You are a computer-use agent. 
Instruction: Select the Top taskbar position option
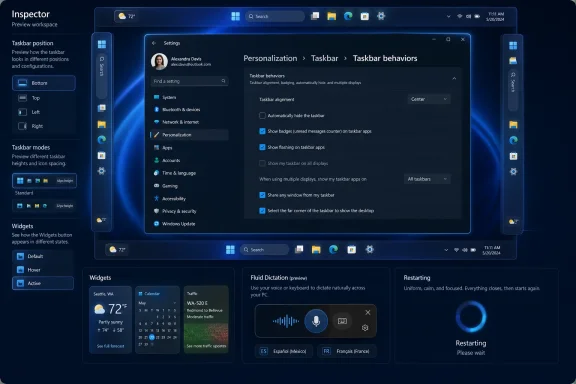pos(44,98)
